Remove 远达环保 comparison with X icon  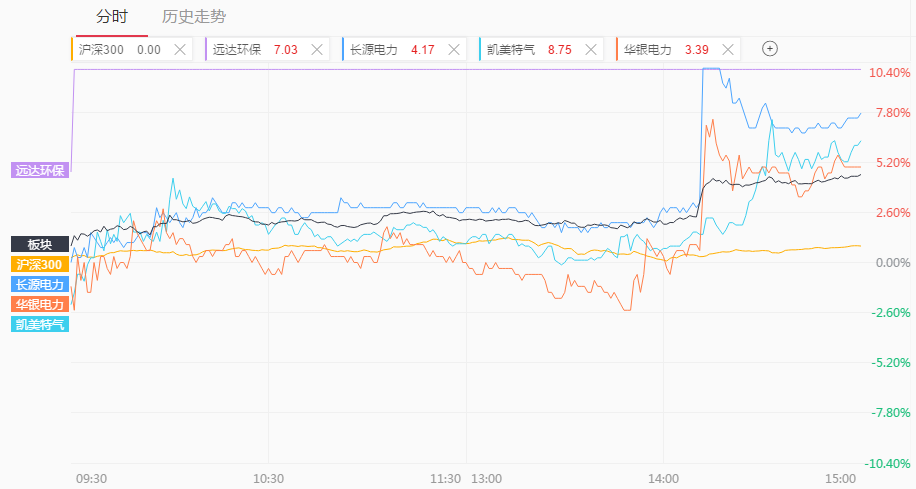pos(317,49)
